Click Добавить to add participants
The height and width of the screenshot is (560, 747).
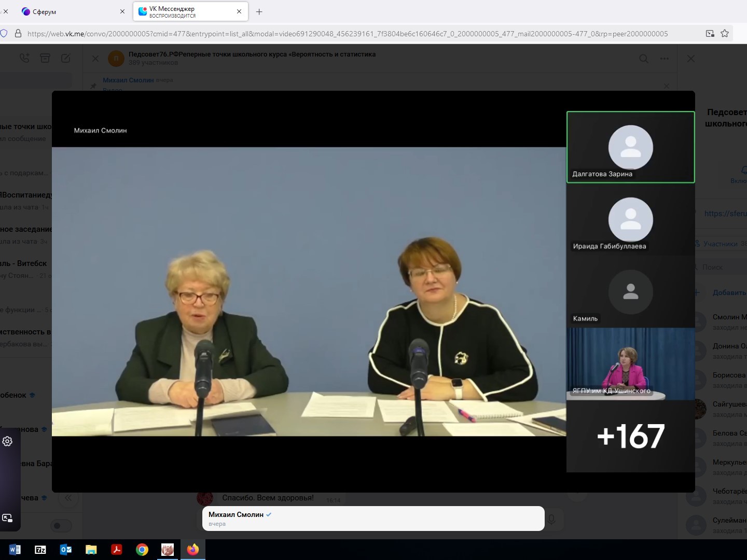click(x=729, y=292)
